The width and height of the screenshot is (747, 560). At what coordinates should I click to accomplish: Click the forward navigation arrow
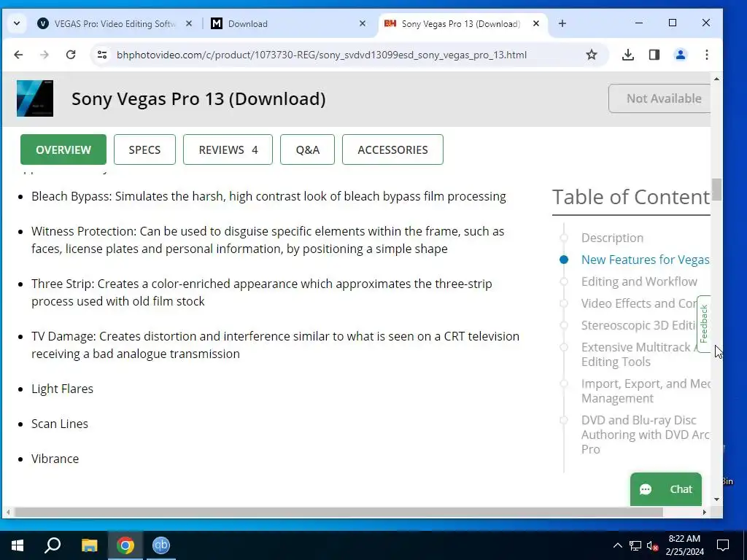click(x=44, y=55)
